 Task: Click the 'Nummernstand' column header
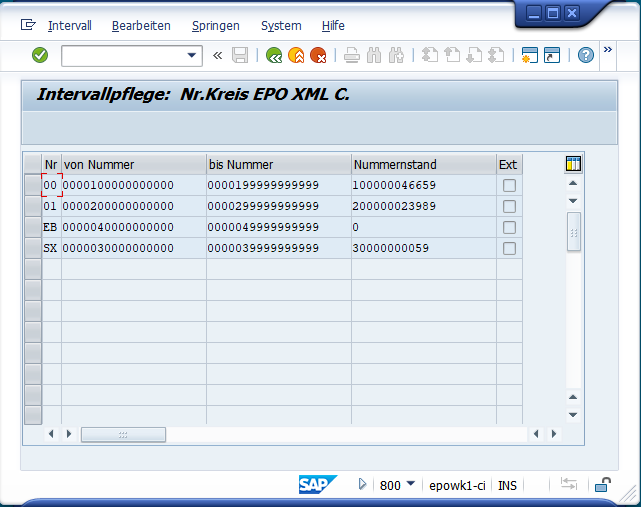[424, 164]
